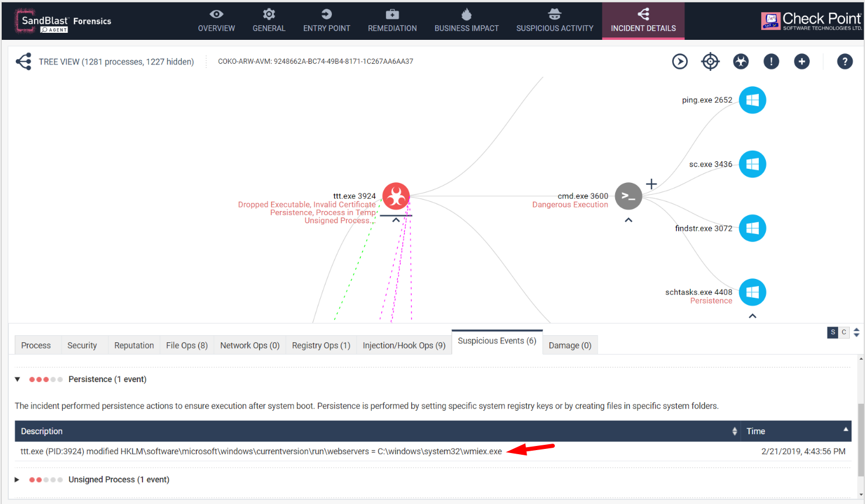Select the ping.exe 2652 process node

[752, 100]
